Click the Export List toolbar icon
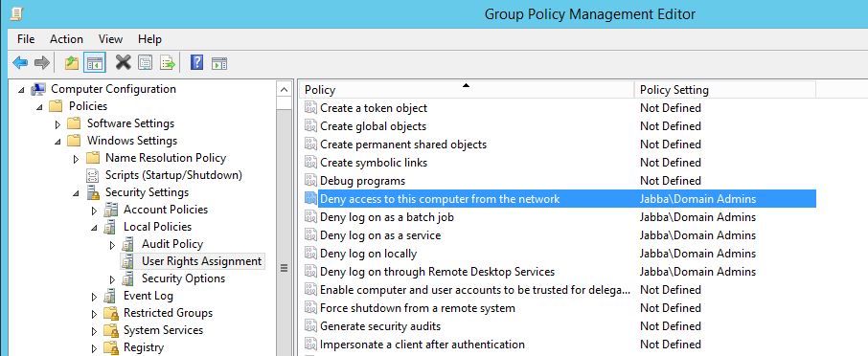This screenshot has width=868, height=356. pyautogui.click(x=167, y=63)
